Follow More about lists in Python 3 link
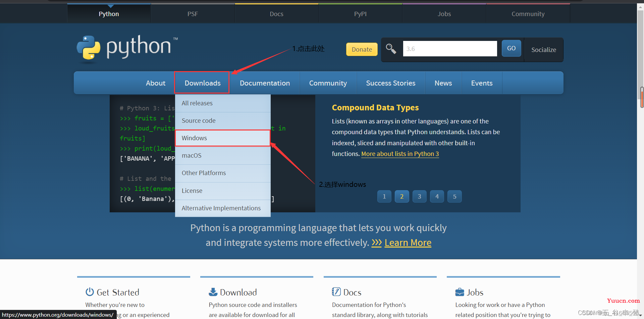 tap(400, 154)
